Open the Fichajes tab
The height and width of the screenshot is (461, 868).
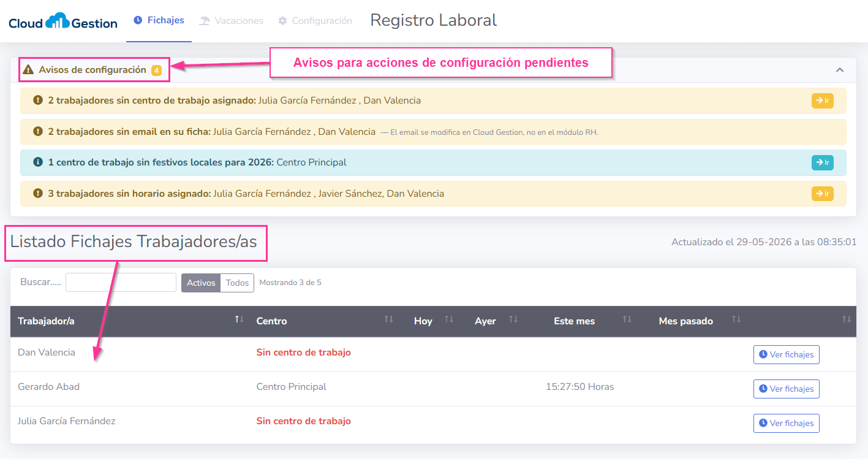pyautogui.click(x=159, y=20)
